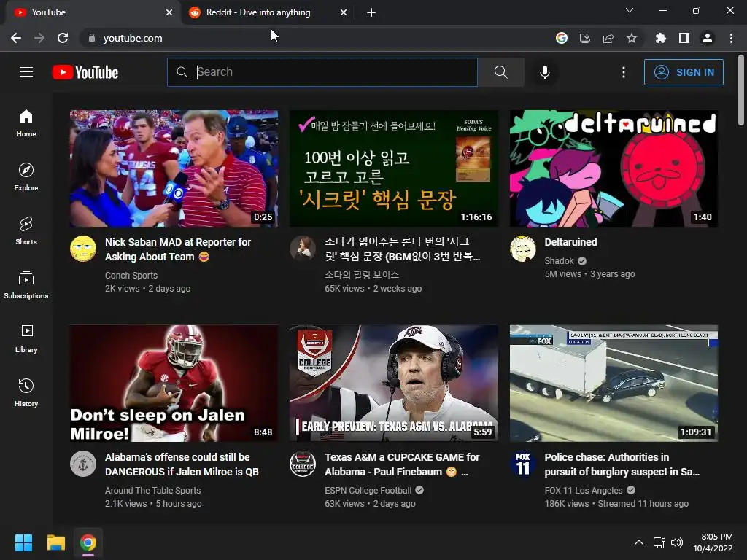747x560 pixels.
Task: Go back with browser back arrow
Action: 16,38
